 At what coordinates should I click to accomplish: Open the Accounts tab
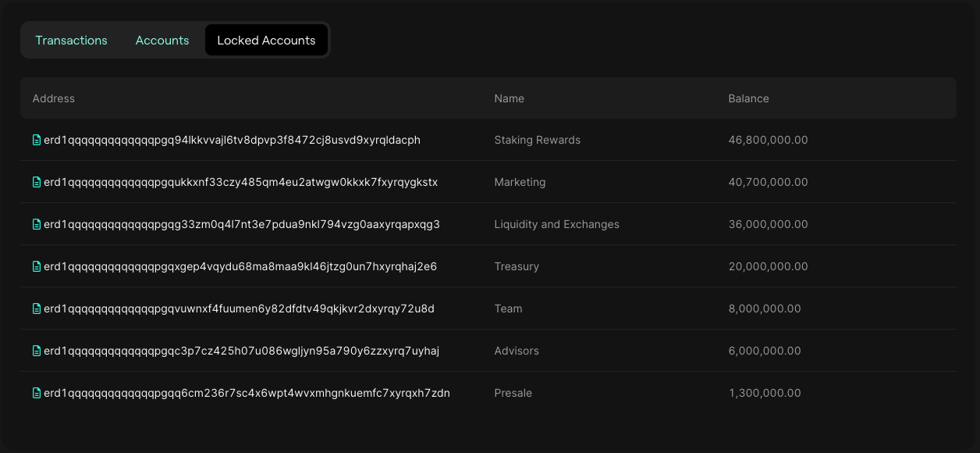pos(162,40)
